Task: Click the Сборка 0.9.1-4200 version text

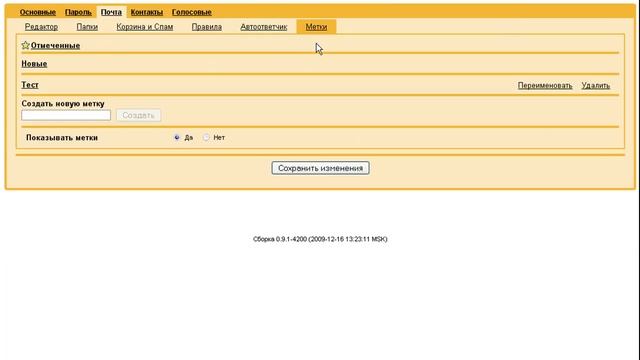Action: coord(320,239)
